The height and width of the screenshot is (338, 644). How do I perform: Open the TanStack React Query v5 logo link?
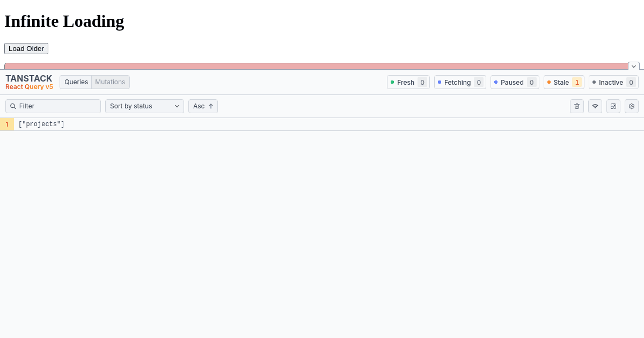coord(29,82)
